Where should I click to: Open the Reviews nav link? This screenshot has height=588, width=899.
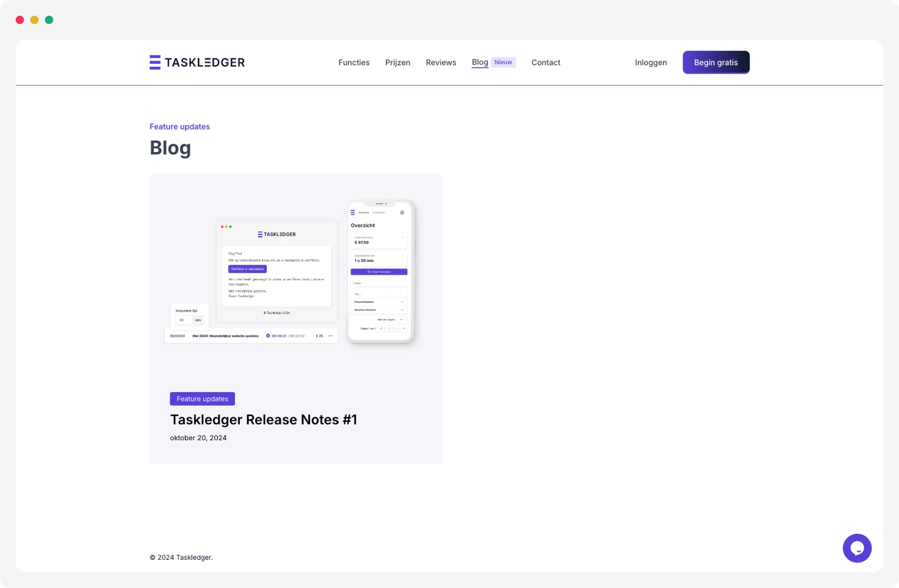tap(441, 62)
